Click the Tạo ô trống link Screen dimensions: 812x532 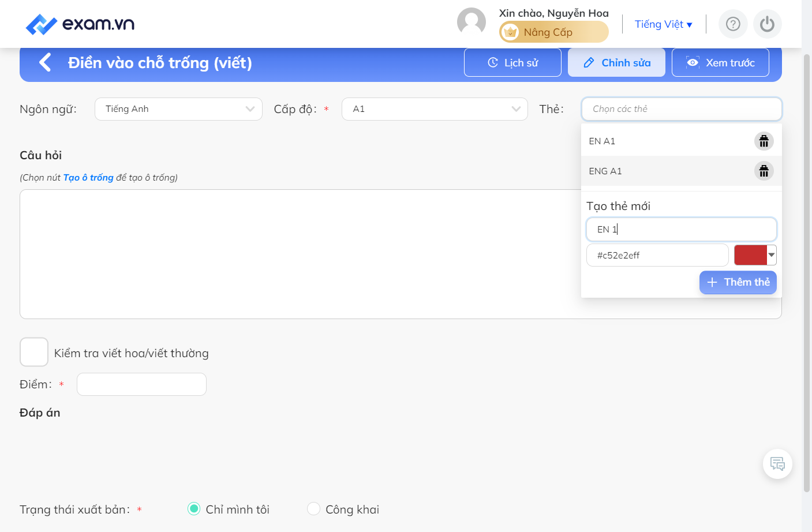(x=88, y=178)
